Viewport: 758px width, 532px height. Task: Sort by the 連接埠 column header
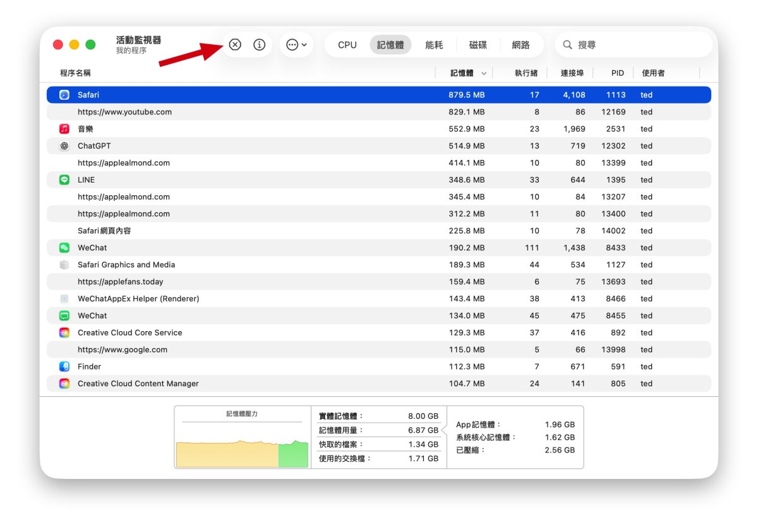point(572,73)
